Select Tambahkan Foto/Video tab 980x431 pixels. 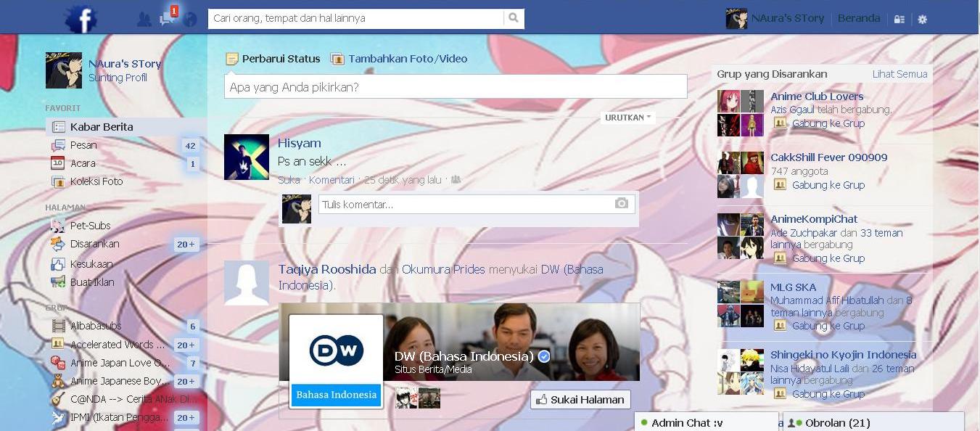point(399,59)
